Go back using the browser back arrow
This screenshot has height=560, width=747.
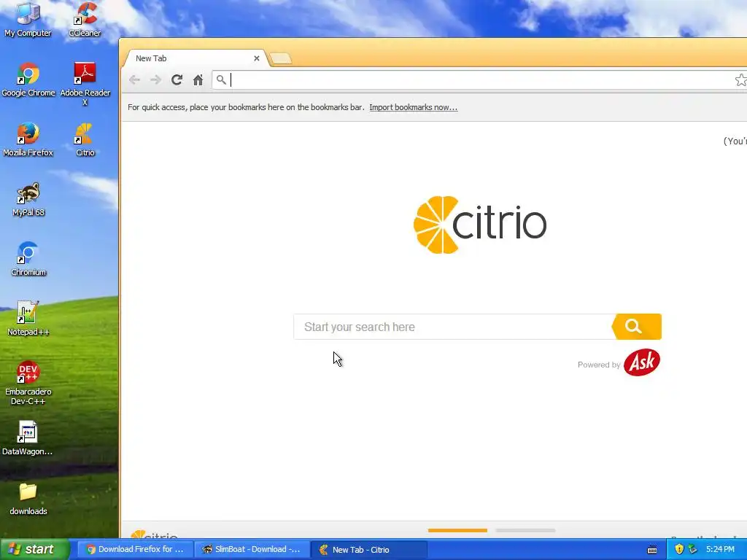pos(134,80)
